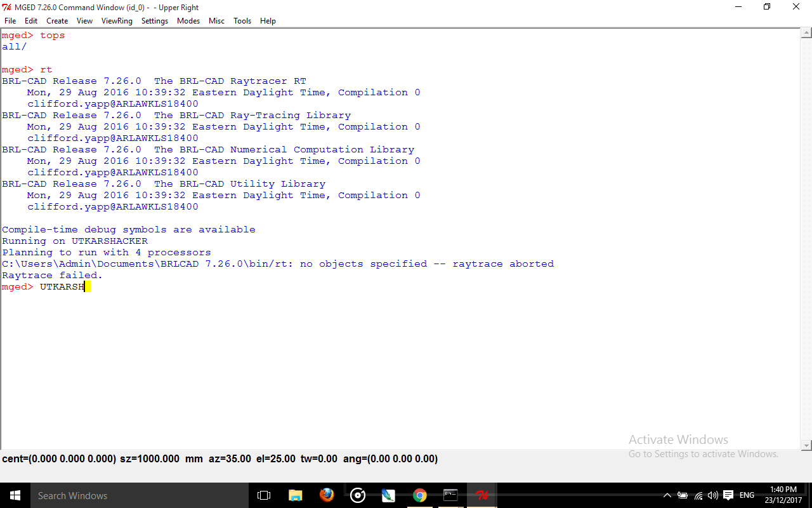Open the Misc menu
Image resolution: width=812 pixels, height=508 pixels.
216,21
